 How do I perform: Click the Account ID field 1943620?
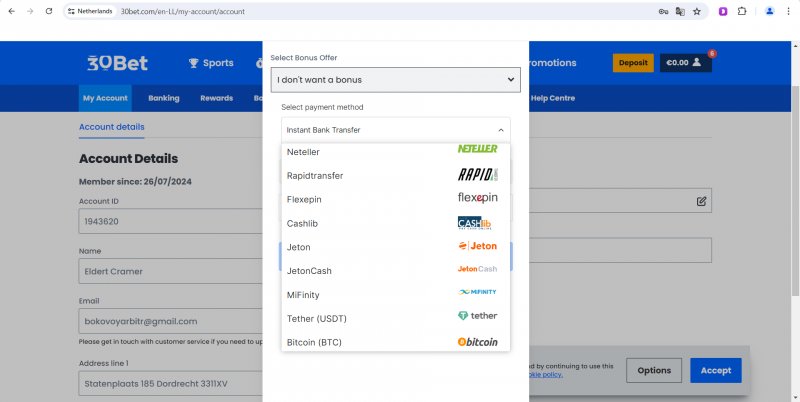(x=171, y=221)
